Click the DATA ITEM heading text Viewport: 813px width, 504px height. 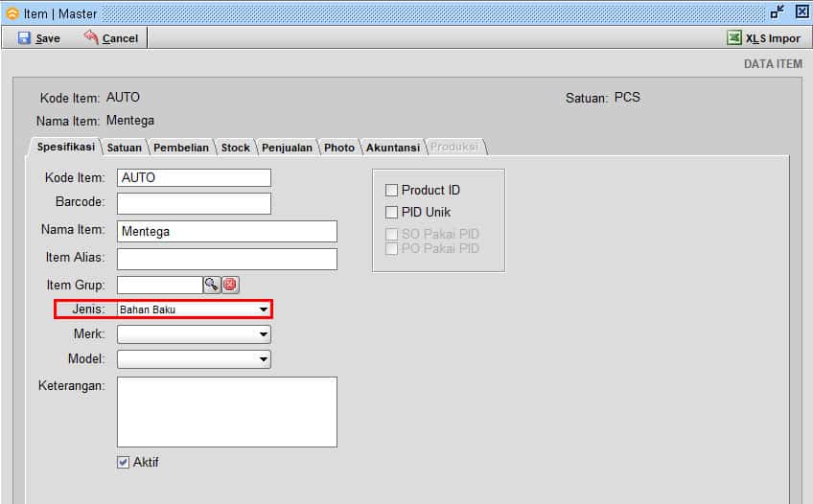click(x=773, y=63)
